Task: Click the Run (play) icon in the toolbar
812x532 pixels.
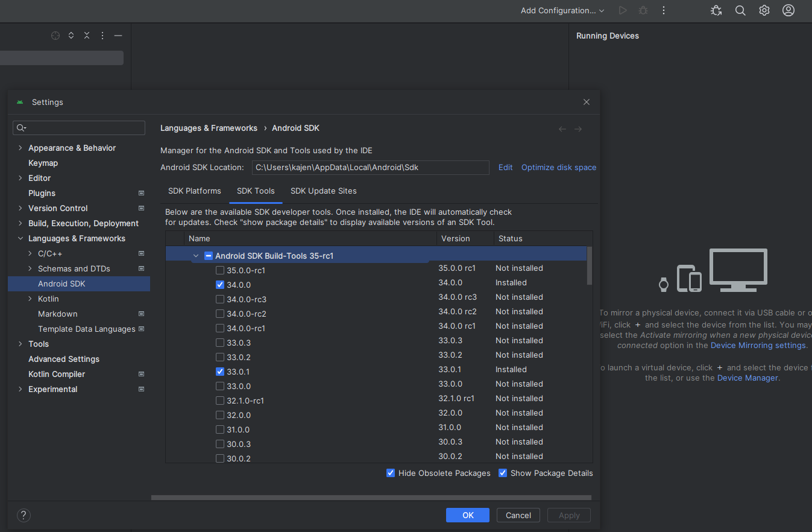Action: pyautogui.click(x=623, y=10)
